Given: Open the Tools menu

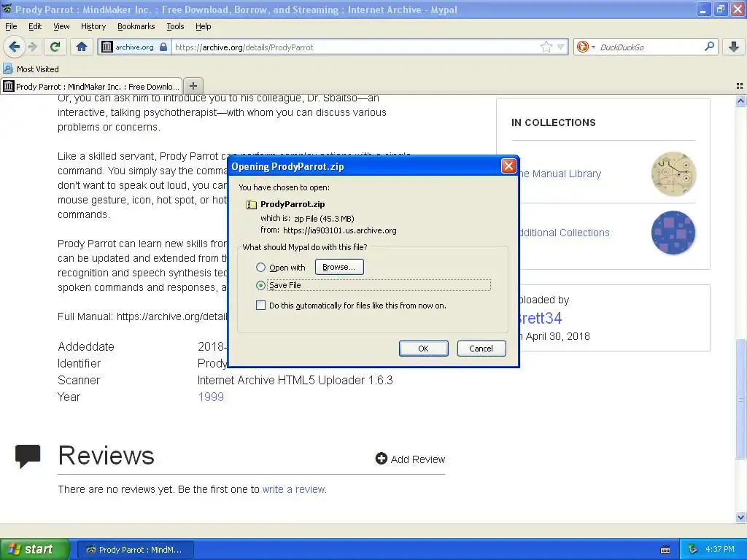Looking at the screenshot, I should click(x=175, y=26).
